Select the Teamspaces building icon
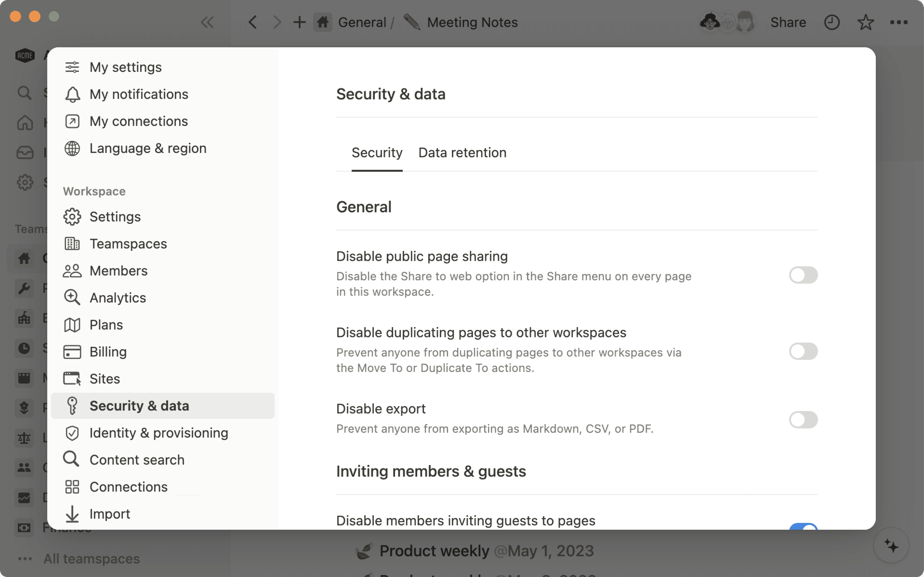Viewport: 924px width, 577px height. click(x=72, y=244)
